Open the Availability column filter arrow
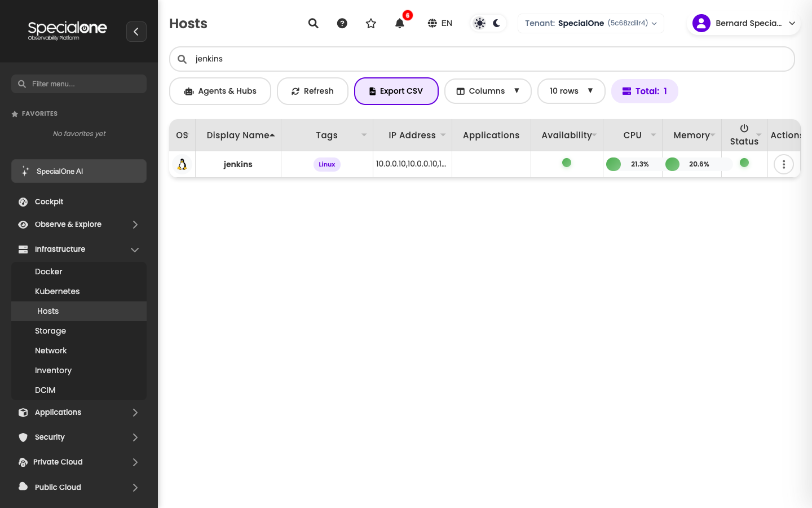Image resolution: width=812 pixels, height=508 pixels. [594, 135]
